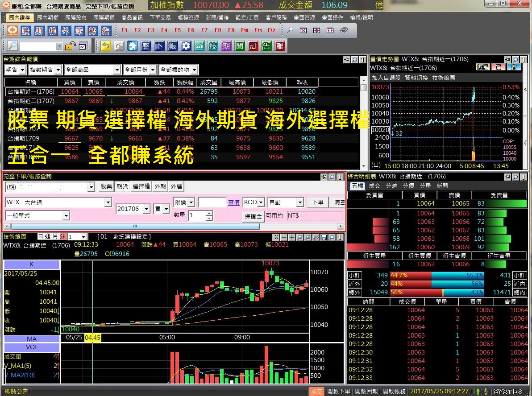Click the red 訂 subscription icon
The height and width of the screenshot is (396, 532).
tap(253, 46)
